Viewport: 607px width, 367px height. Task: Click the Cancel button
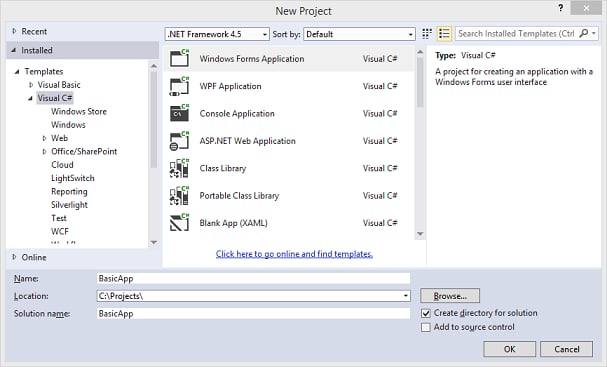point(567,349)
